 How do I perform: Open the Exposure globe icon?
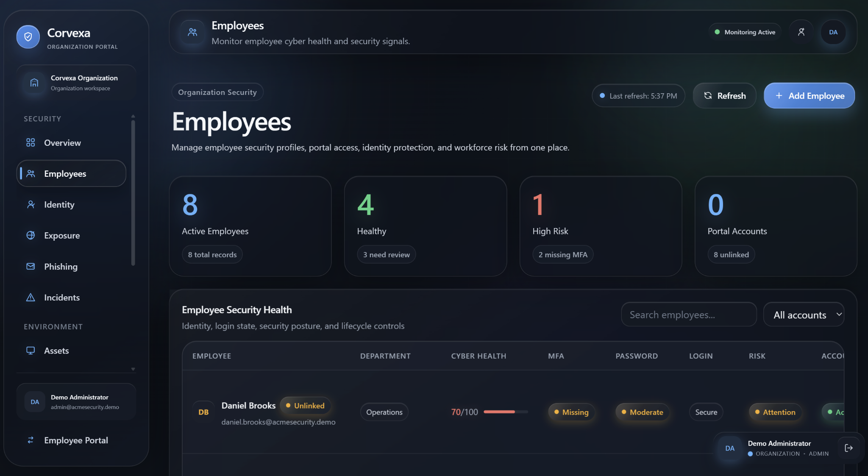(x=31, y=236)
